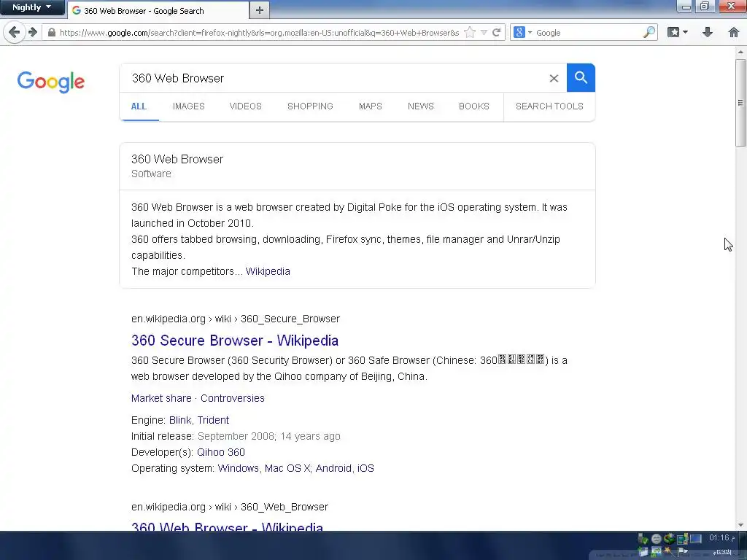The height and width of the screenshot is (560, 747).
Task: Open the Google search engine selector
Action: pos(522,32)
